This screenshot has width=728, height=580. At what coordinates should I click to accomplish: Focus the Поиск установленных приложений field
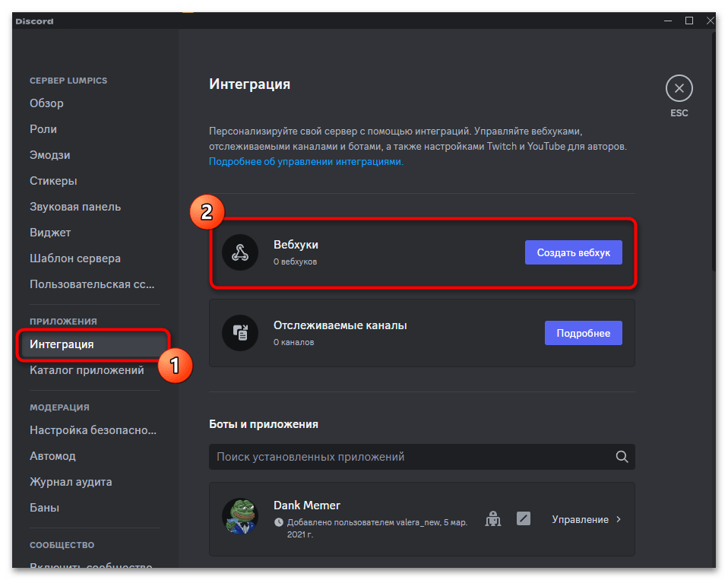coord(422,457)
